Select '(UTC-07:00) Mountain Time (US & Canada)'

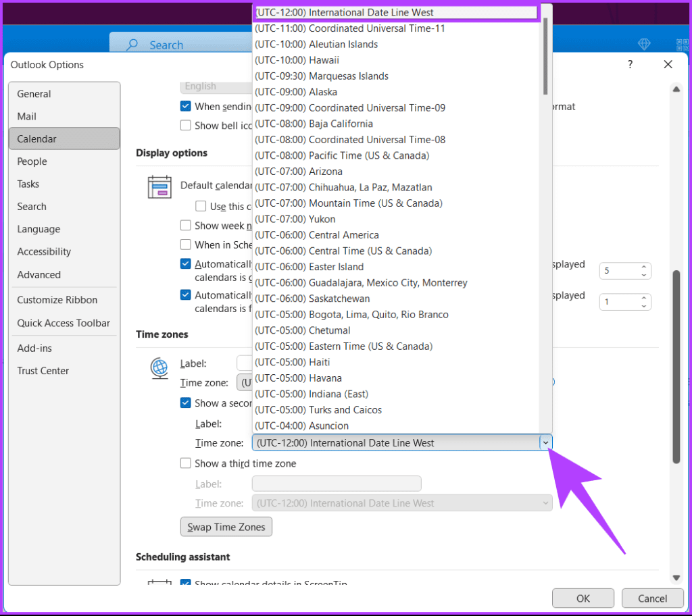[x=396, y=203]
